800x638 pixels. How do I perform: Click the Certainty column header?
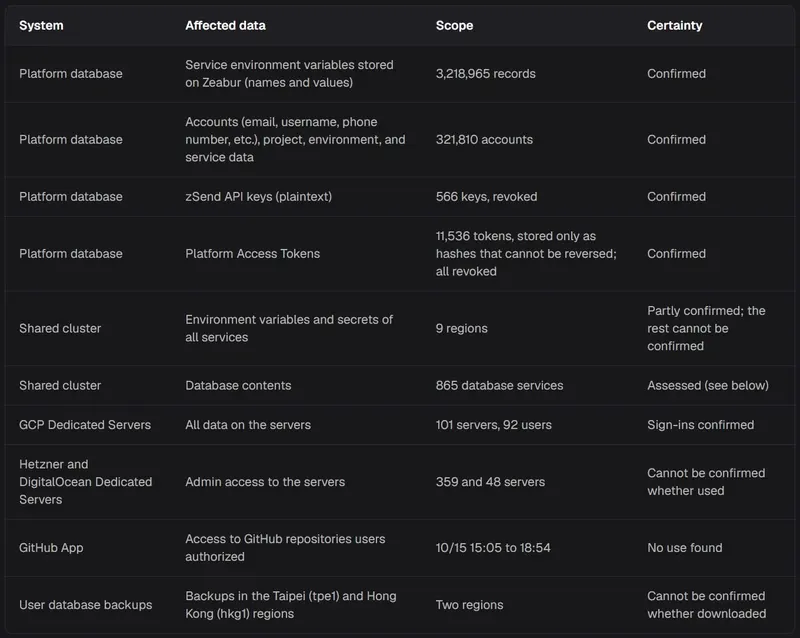click(674, 26)
